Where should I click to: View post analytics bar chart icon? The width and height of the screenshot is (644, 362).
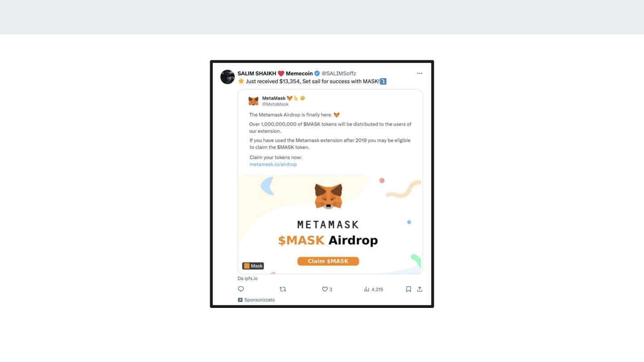[367, 289]
